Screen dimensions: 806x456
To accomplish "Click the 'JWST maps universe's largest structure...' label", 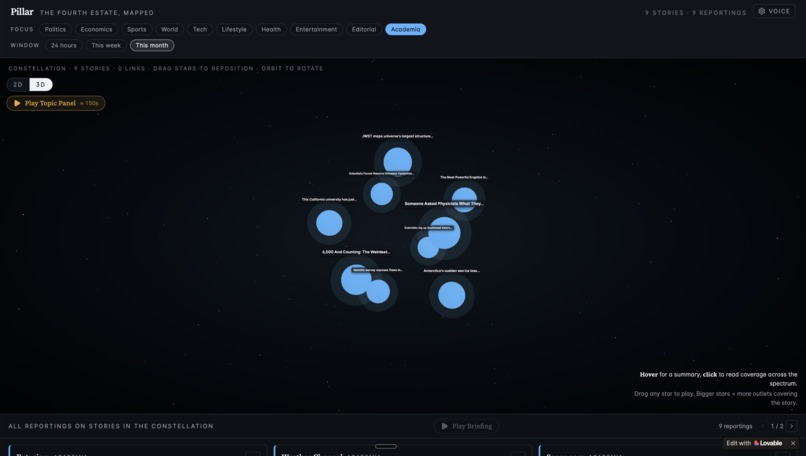I will pos(397,136).
